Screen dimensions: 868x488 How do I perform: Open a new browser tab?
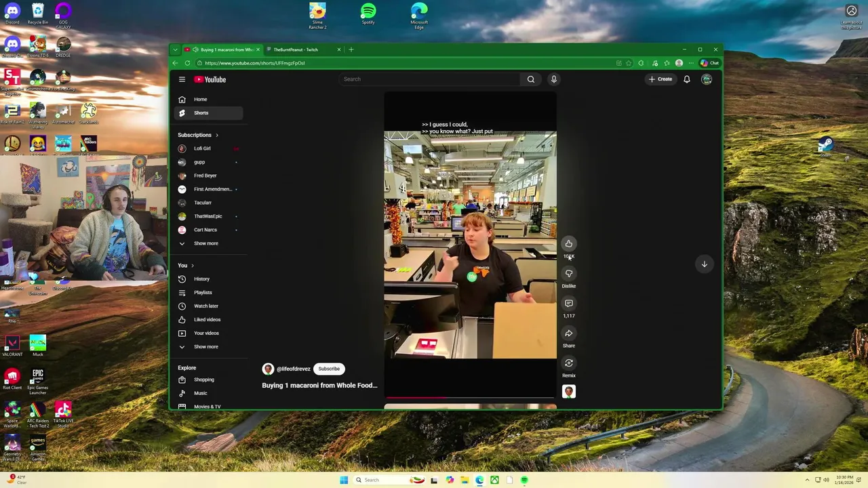(x=351, y=49)
